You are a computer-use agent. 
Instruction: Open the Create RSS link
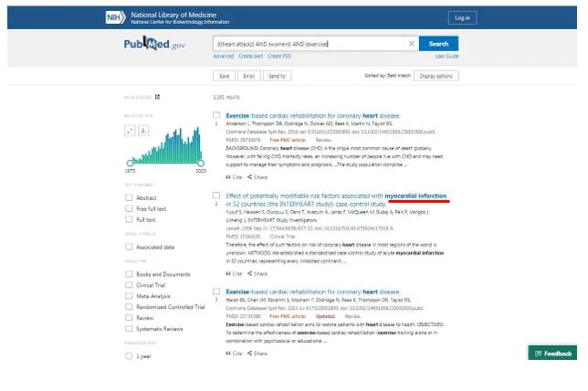(279, 57)
